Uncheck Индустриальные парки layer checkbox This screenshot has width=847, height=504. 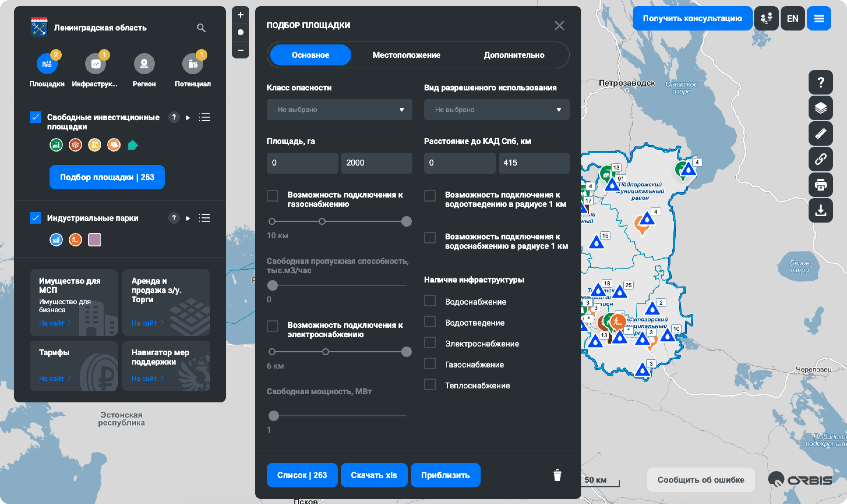36,218
